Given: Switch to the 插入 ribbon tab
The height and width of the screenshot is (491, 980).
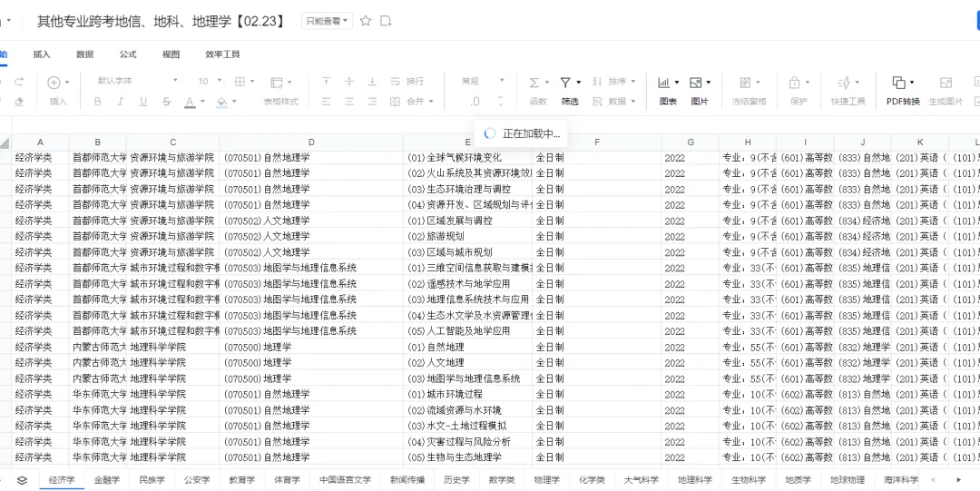Looking at the screenshot, I should click(42, 54).
